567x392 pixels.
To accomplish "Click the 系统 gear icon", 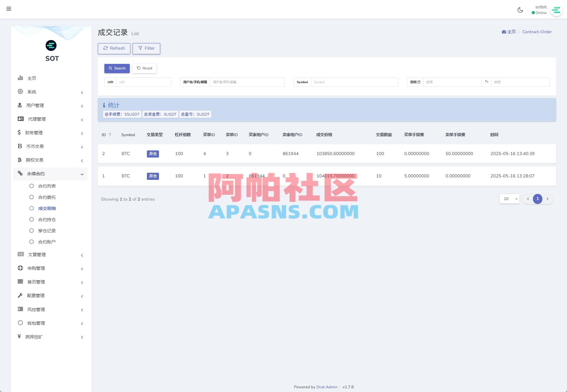I will point(20,91).
